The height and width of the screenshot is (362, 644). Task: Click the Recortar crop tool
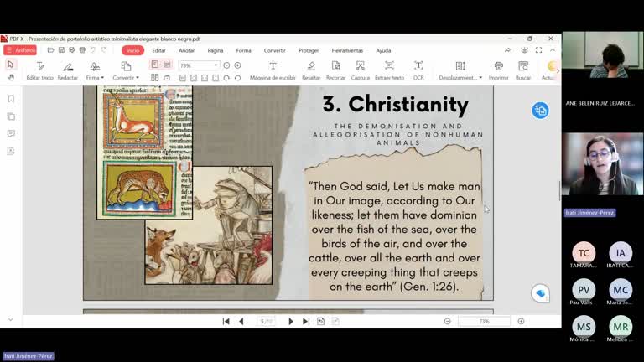(x=335, y=70)
